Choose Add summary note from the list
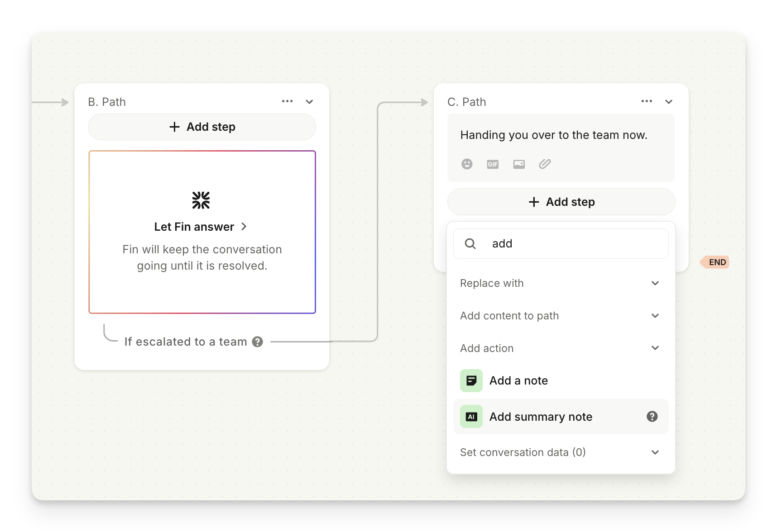777x532 pixels. [x=541, y=417]
